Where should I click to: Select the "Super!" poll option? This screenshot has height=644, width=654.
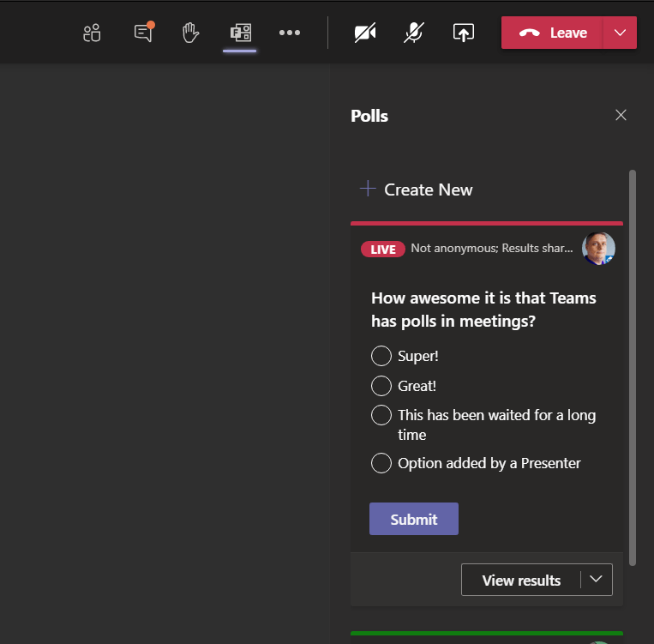[x=381, y=356]
